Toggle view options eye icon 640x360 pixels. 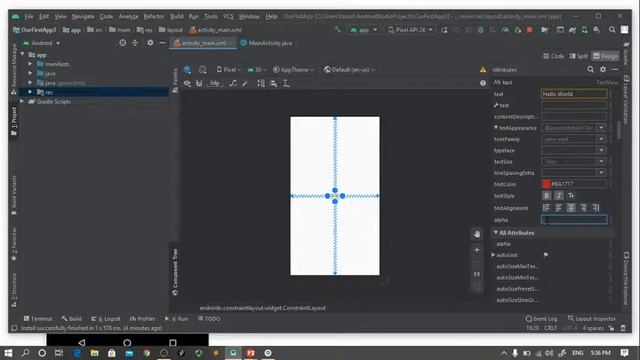(187, 83)
